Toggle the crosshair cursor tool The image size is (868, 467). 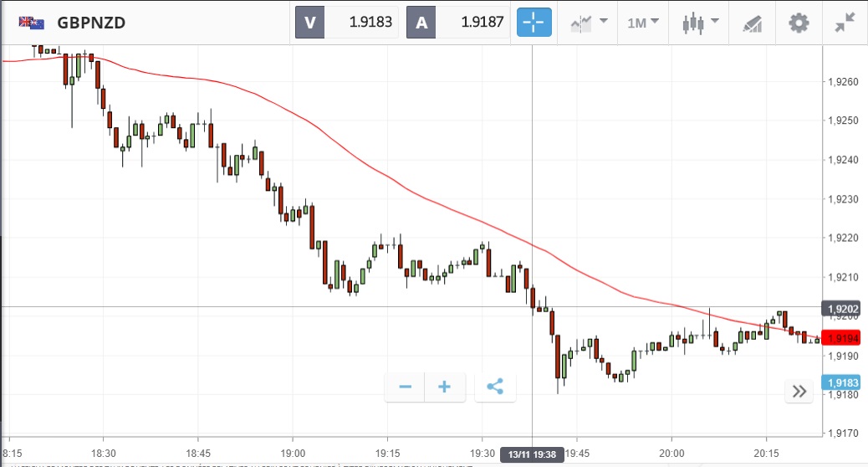[x=534, y=23]
